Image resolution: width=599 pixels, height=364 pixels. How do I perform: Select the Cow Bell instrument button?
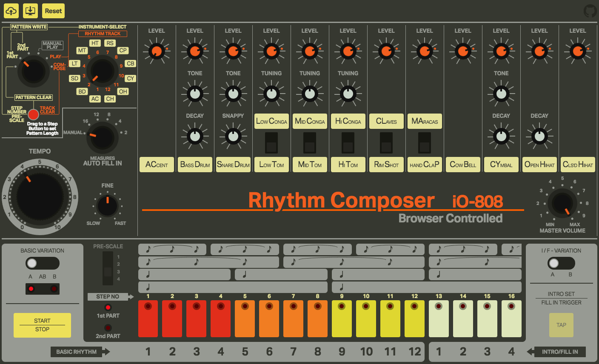[463, 165]
